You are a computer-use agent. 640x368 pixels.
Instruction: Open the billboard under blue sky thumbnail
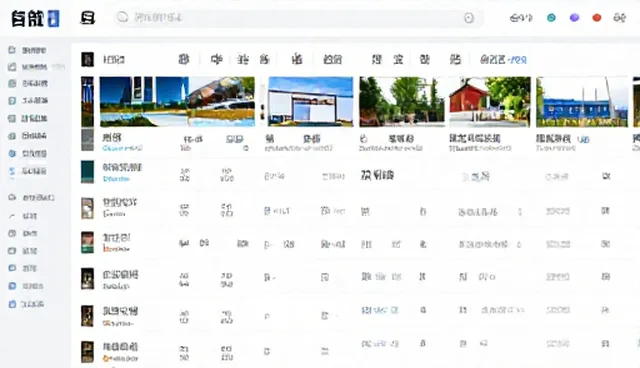pyautogui.click(x=311, y=102)
